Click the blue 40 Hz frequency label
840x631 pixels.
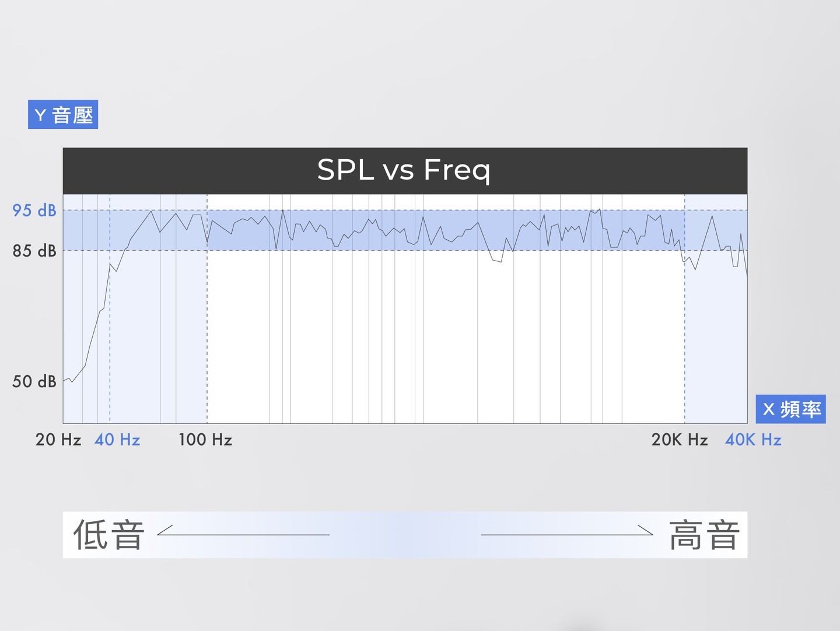click(x=117, y=440)
